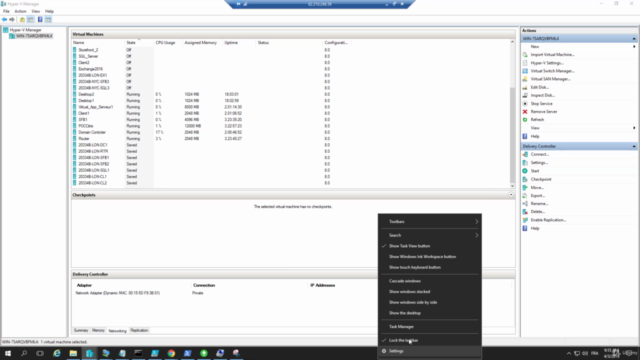Screen dimensions: 640x360
Task: Click the Back arrow in the toolbar
Action: click(4, 20)
